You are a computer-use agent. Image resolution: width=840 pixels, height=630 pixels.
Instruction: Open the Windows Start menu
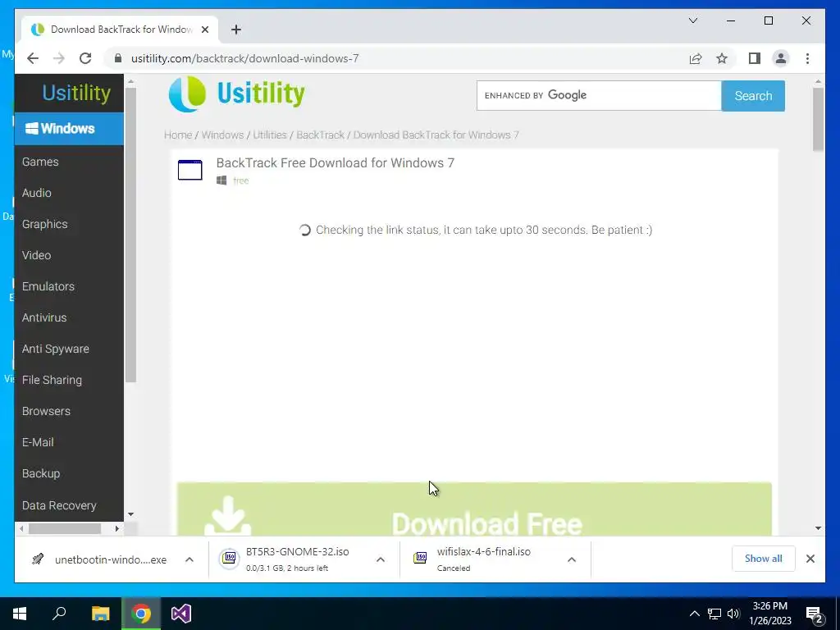tap(20, 614)
